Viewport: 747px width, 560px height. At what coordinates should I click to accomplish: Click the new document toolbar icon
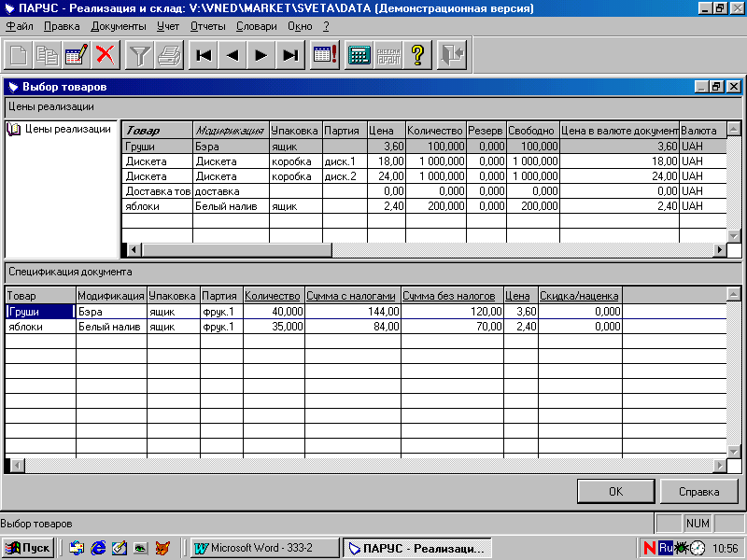[x=18, y=55]
